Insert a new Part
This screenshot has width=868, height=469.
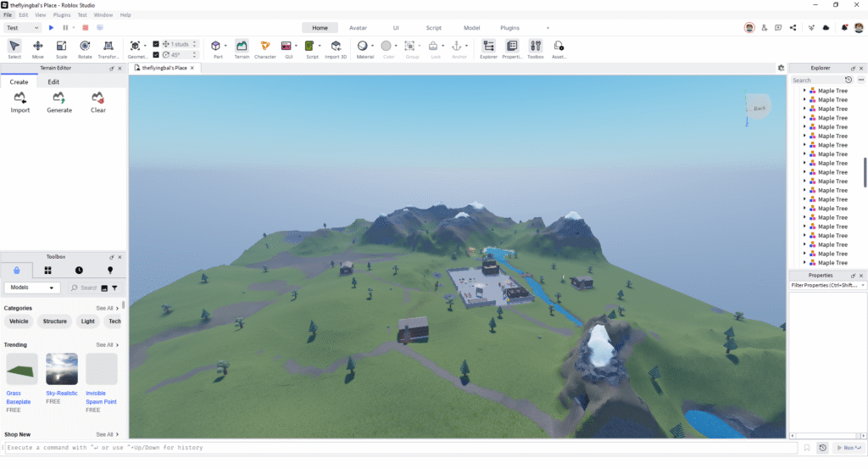click(216, 49)
